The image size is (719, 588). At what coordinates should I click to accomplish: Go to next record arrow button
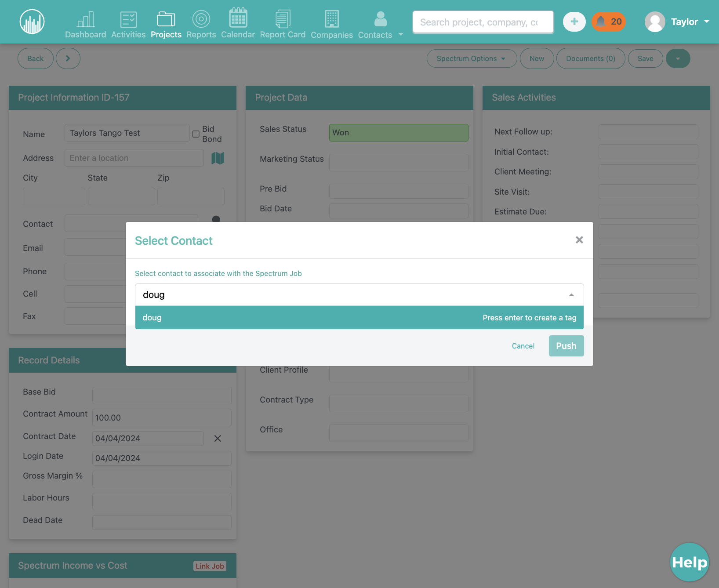tap(68, 58)
